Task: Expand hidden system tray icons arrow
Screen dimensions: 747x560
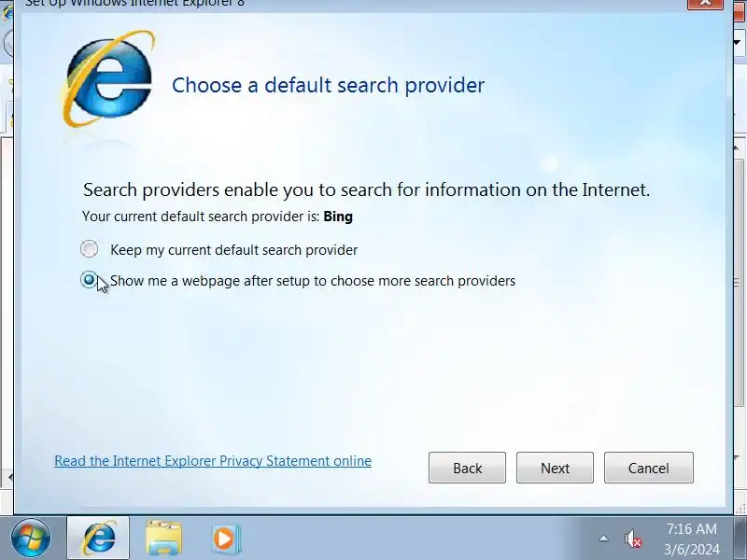Action: click(x=603, y=539)
